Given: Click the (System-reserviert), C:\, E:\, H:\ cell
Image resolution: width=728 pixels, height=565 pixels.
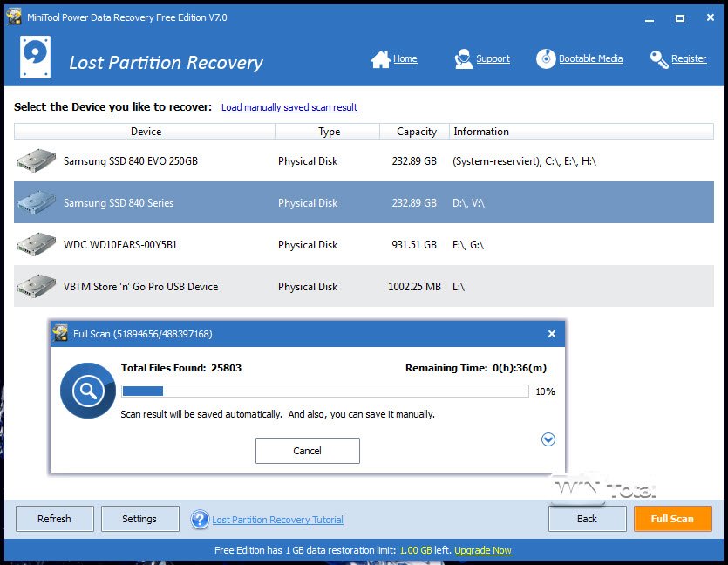Looking at the screenshot, I should (524, 161).
